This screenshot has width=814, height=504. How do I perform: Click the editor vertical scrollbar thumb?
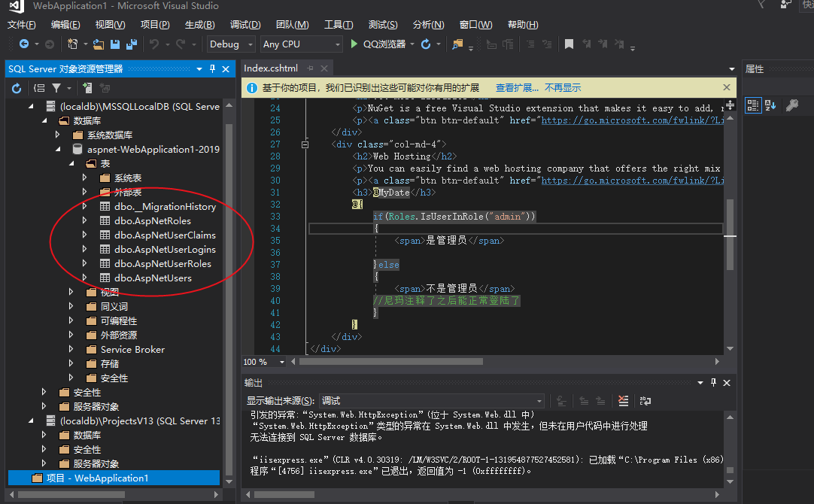(x=730, y=235)
